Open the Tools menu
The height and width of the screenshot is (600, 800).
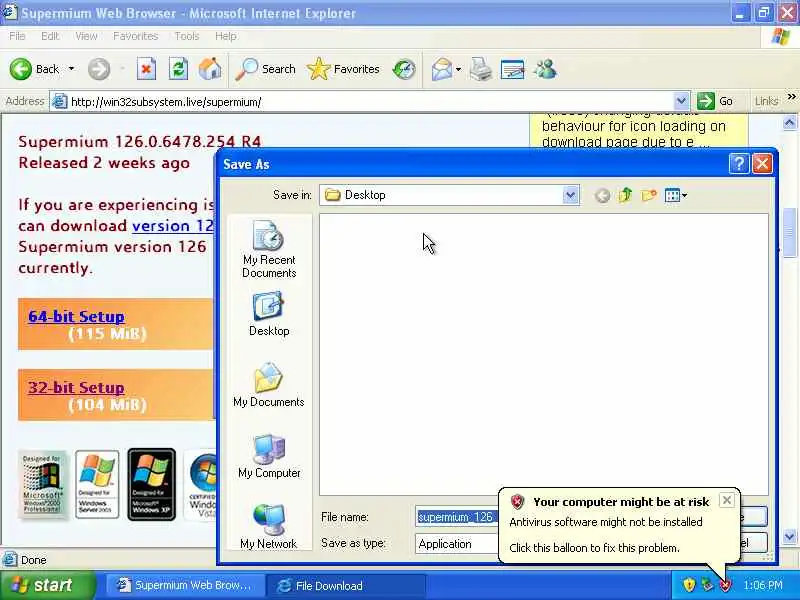(186, 36)
